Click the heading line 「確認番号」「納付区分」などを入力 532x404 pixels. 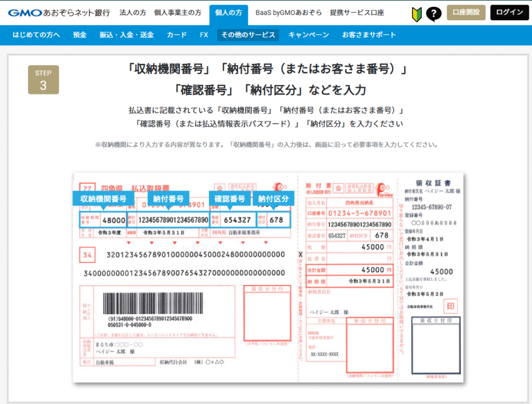tap(270, 90)
